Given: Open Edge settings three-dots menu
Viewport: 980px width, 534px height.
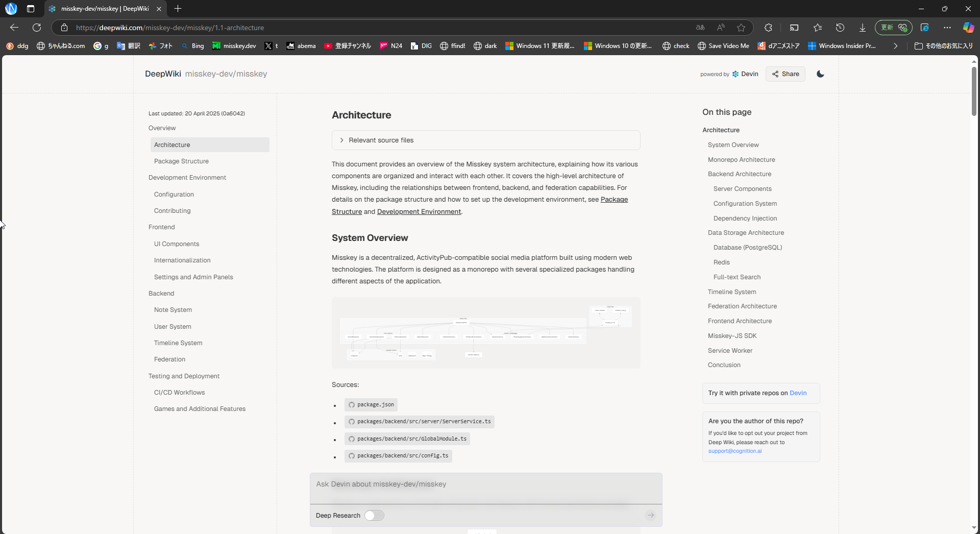Looking at the screenshot, I should [x=947, y=28].
